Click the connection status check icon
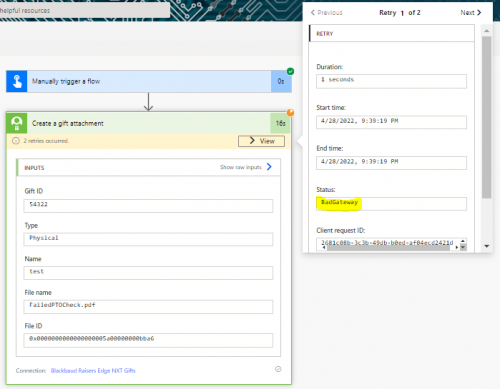Screen dimensions: 500x389 click(278, 369)
